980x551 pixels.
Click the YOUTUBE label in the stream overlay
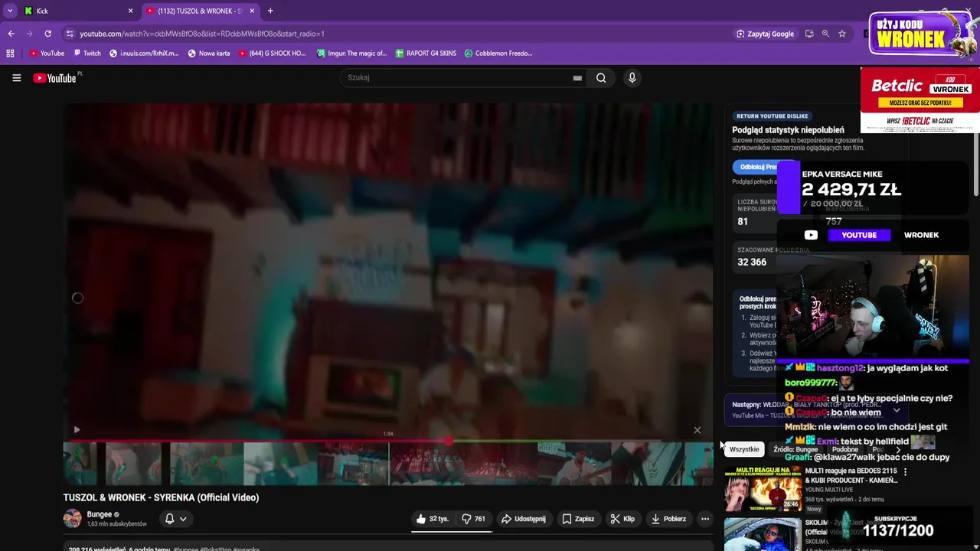click(x=859, y=235)
